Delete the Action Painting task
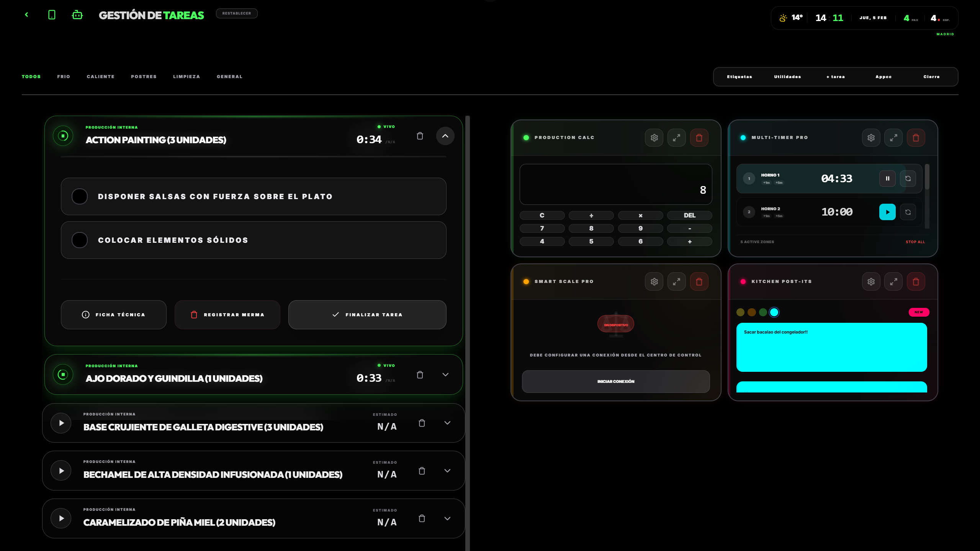The width and height of the screenshot is (980, 551). pyautogui.click(x=420, y=136)
